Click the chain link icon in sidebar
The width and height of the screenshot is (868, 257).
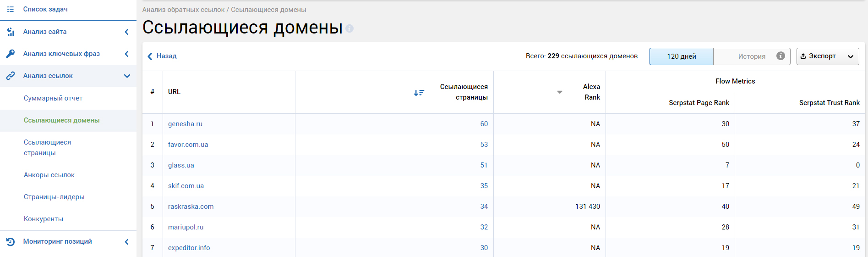coord(11,76)
